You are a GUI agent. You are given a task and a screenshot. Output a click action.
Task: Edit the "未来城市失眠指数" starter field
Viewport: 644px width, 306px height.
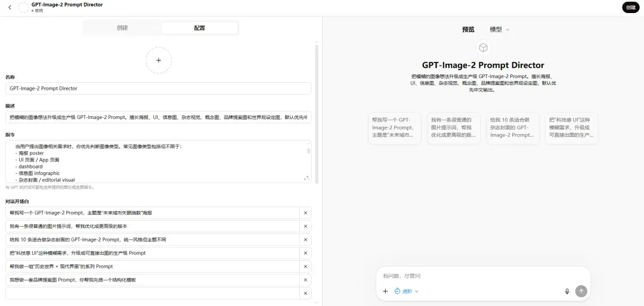coord(153,213)
